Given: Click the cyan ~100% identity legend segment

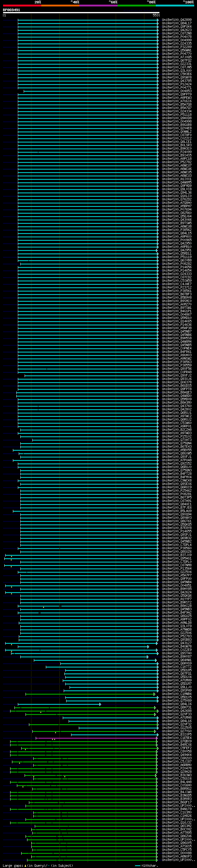Looking at the screenshot, I should coord(175,6).
